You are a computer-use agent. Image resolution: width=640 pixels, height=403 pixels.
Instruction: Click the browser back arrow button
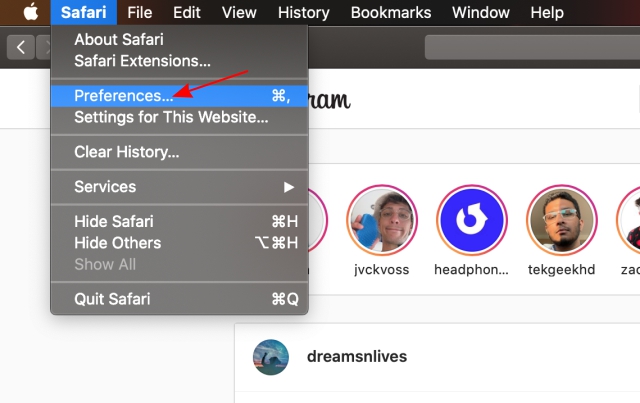pyautogui.click(x=20, y=47)
